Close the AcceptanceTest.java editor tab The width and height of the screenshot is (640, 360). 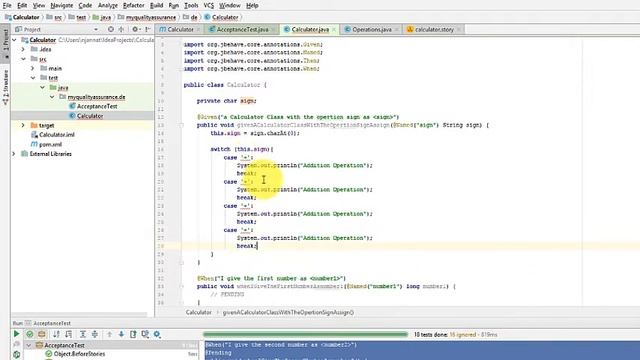point(273,29)
